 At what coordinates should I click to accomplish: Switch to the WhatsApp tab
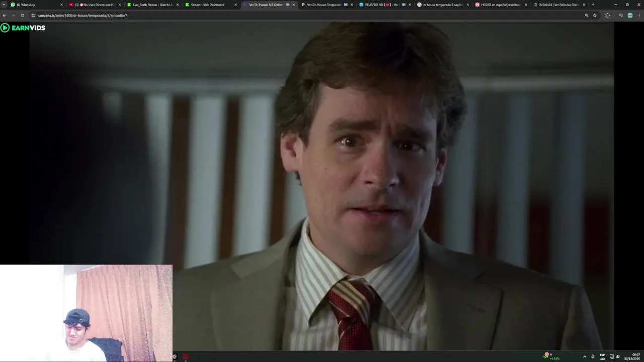36,5
